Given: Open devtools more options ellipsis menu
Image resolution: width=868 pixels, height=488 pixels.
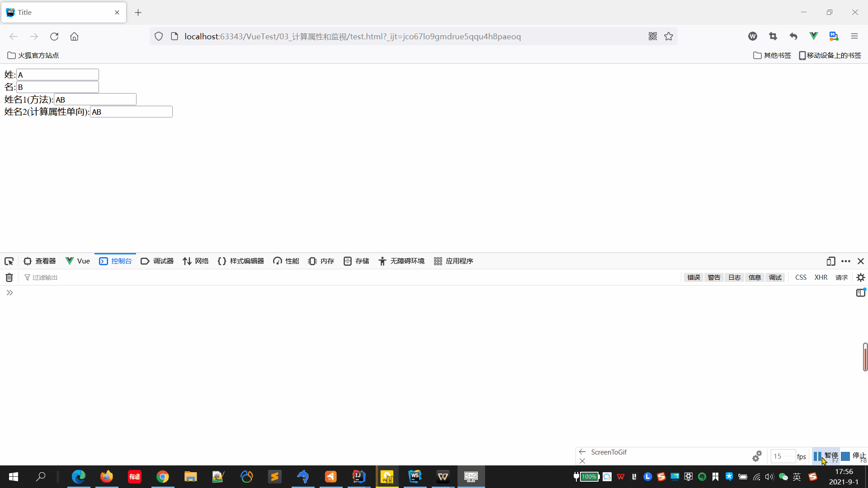Looking at the screenshot, I should [x=846, y=261].
